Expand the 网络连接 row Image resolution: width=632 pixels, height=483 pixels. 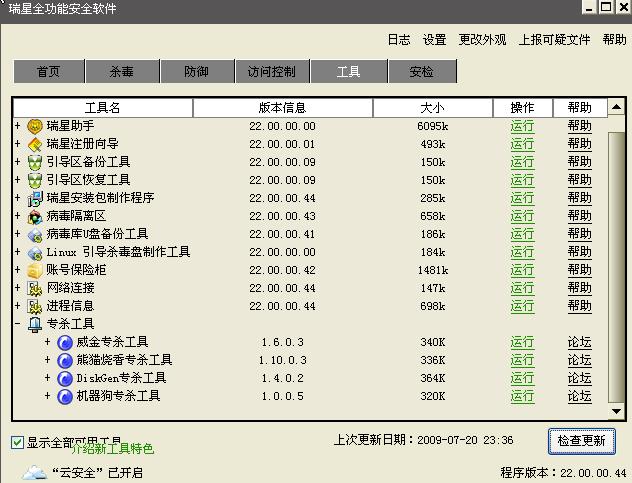click(x=17, y=287)
